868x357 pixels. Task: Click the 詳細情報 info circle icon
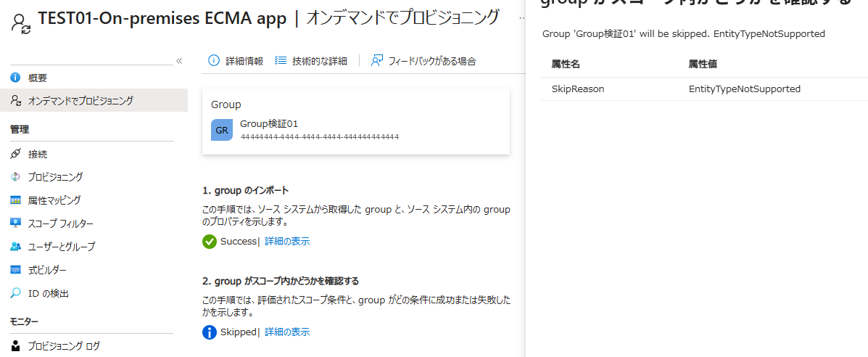point(214,61)
